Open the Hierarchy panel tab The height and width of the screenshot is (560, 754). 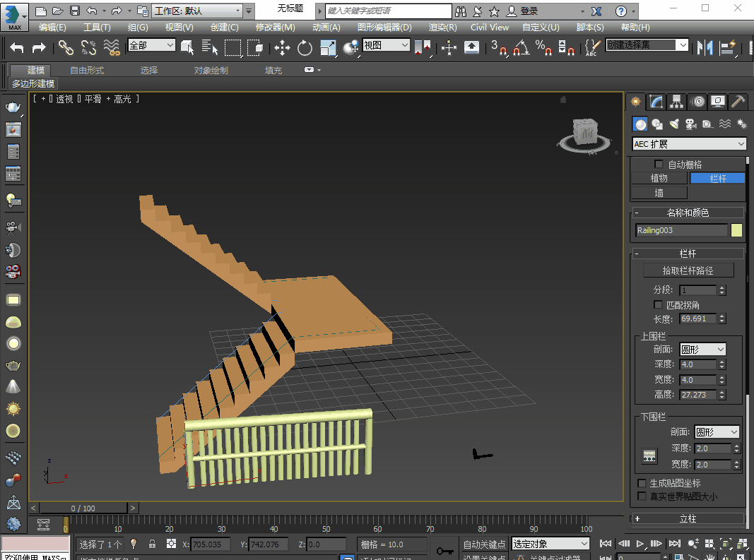pyautogui.click(x=676, y=102)
